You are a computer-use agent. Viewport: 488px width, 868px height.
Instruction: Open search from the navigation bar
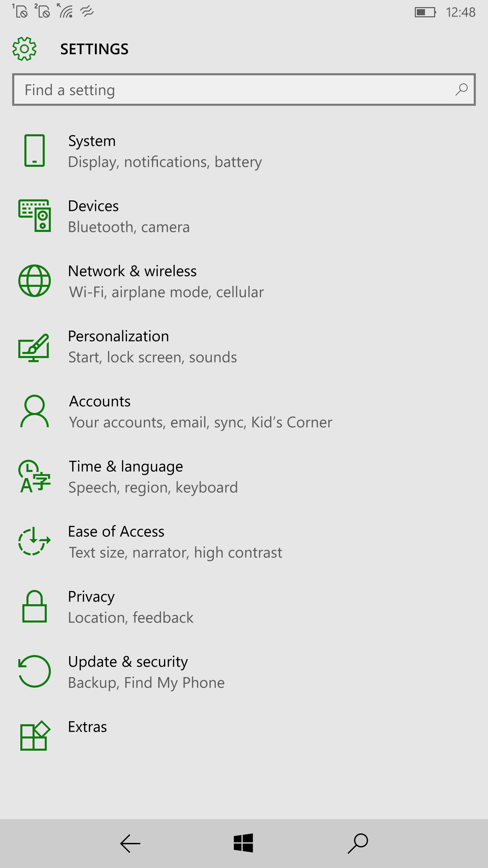click(358, 843)
